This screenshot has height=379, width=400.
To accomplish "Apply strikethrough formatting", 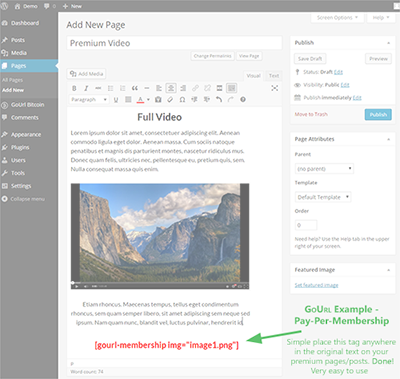I will click(98, 88).
